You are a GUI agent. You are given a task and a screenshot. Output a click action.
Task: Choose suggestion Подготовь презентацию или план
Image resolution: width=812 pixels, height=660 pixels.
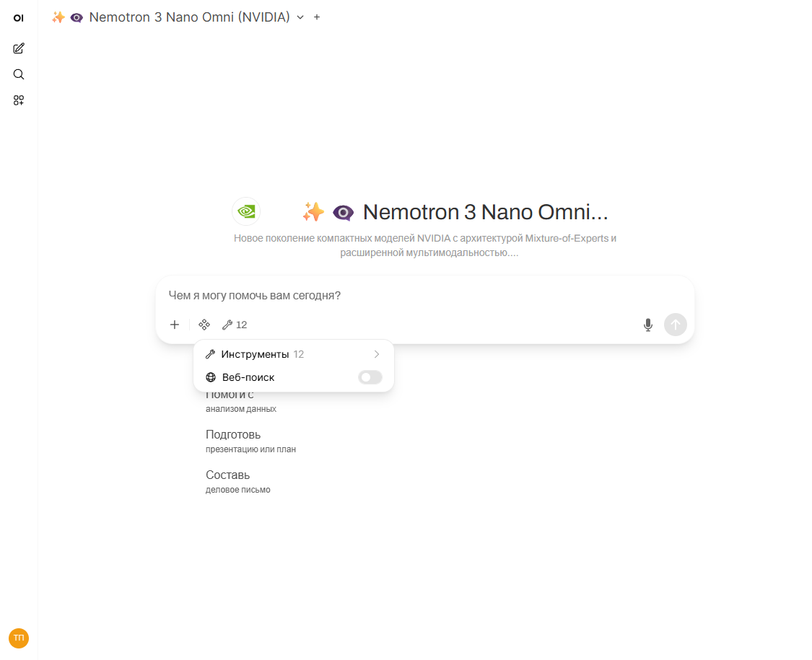click(x=250, y=441)
